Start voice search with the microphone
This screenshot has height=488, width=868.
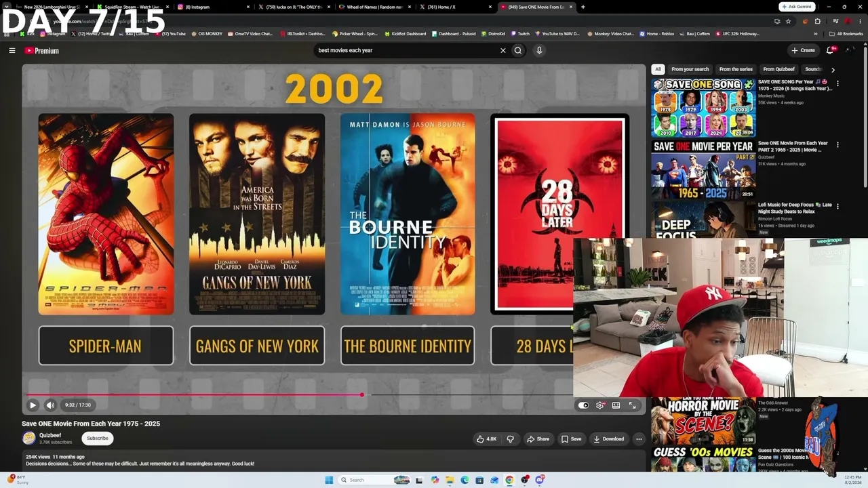click(539, 50)
